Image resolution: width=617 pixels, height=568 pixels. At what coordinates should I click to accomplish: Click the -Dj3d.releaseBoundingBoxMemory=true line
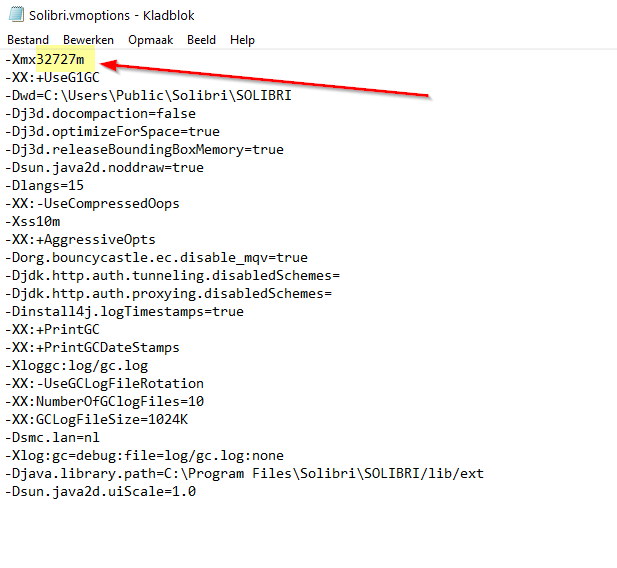coord(144,150)
